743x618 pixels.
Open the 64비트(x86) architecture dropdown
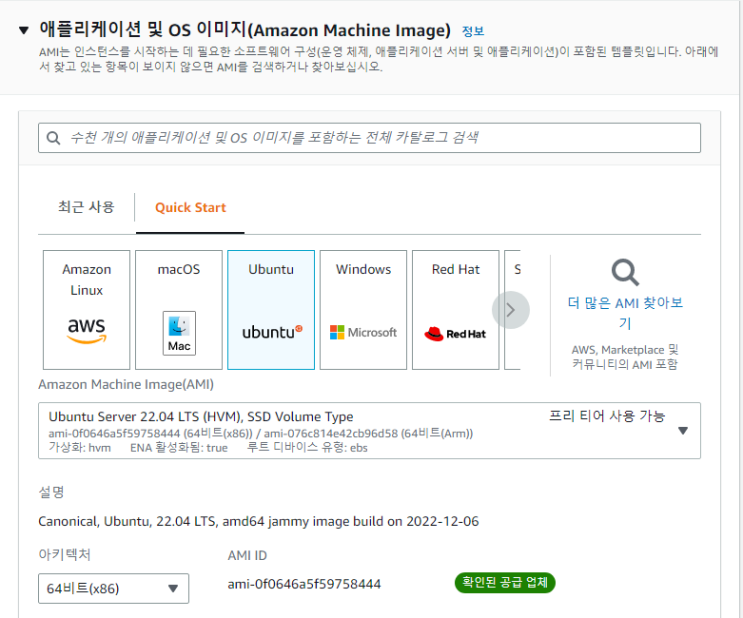click(x=113, y=588)
